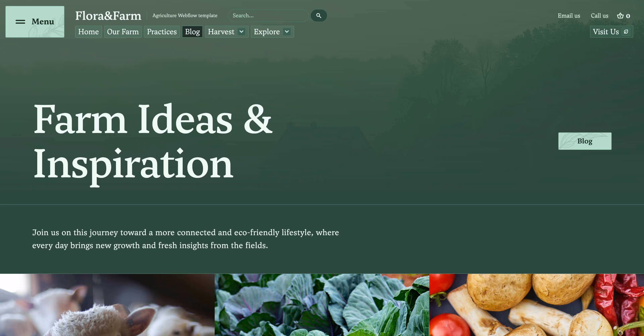The width and height of the screenshot is (644, 336).
Task: Open the lamb photo blog thumbnail
Action: coord(107,305)
